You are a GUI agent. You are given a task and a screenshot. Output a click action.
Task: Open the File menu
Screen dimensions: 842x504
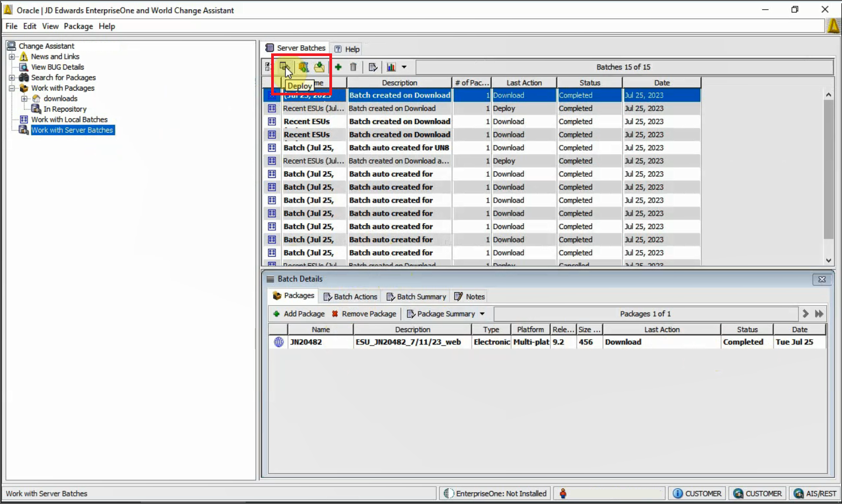pyautogui.click(x=11, y=26)
